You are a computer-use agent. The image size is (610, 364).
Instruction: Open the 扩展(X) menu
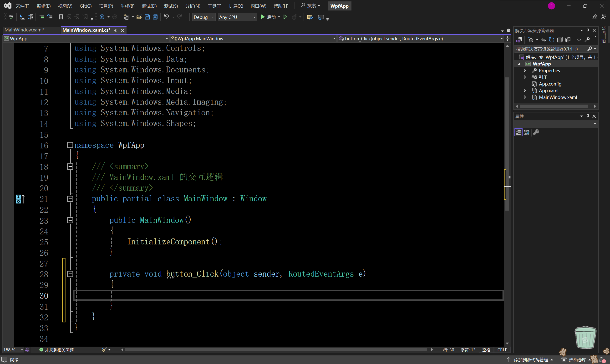click(236, 6)
